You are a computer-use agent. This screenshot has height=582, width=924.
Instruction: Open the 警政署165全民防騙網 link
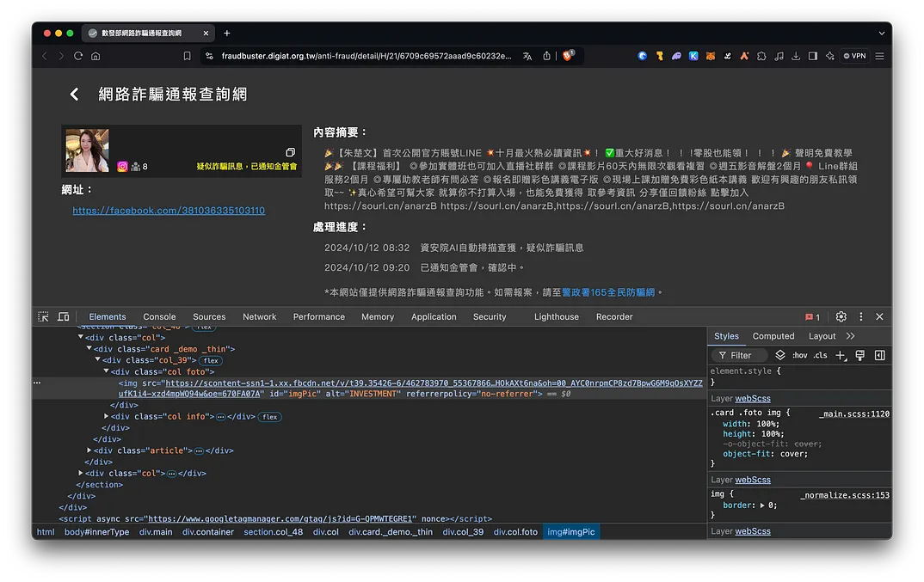click(x=608, y=292)
